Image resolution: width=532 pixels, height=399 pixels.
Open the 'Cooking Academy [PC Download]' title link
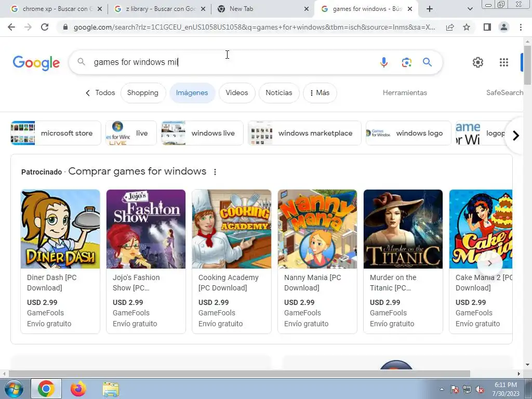coord(229,283)
